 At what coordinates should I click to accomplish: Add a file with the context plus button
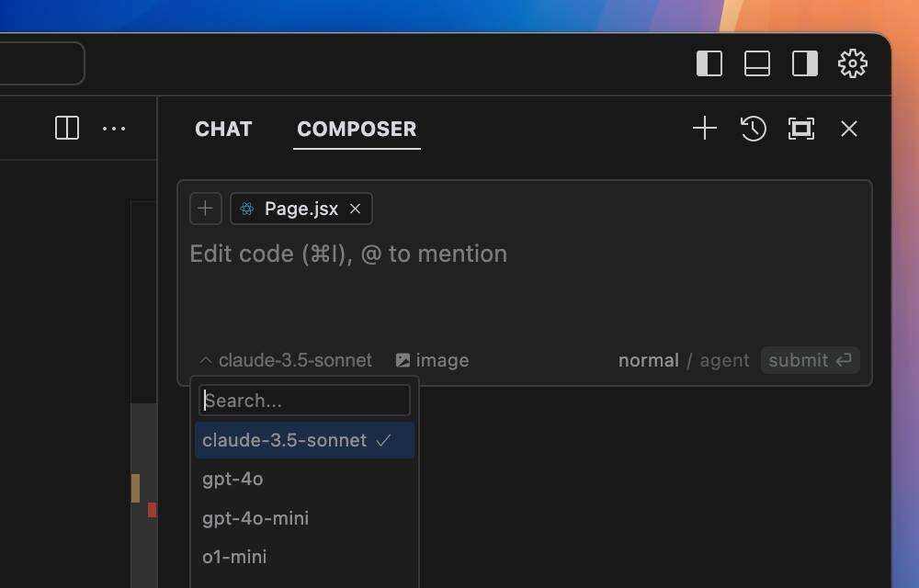(206, 209)
